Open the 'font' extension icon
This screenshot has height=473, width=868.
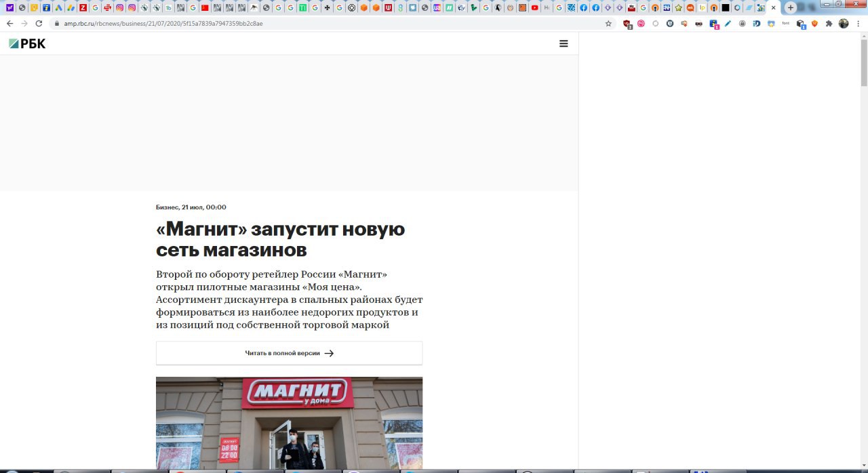786,23
